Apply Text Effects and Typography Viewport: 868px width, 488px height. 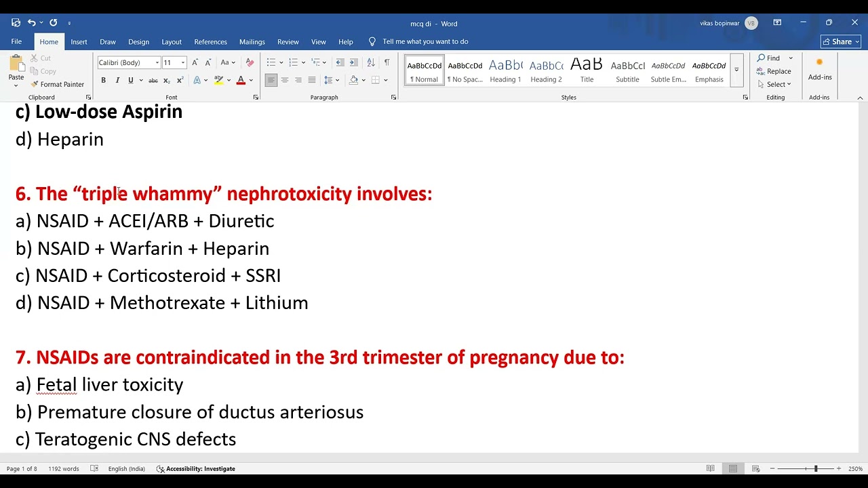pos(197,80)
